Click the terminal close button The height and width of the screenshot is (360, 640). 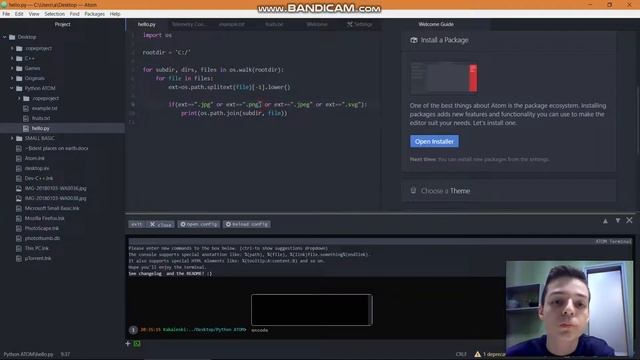click(161, 224)
